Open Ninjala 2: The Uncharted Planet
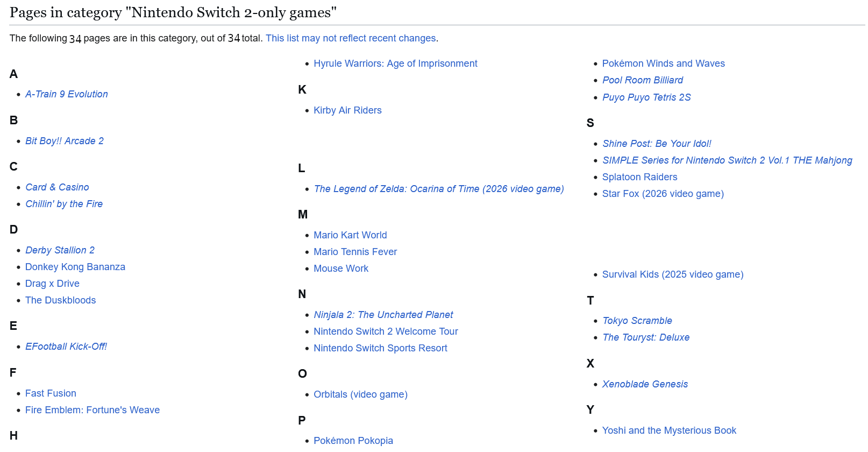The width and height of the screenshot is (868, 452). pyautogui.click(x=383, y=315)
